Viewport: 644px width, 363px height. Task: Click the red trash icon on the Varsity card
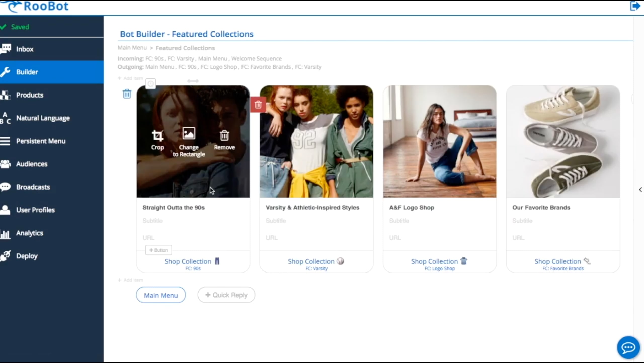(258, 105)
